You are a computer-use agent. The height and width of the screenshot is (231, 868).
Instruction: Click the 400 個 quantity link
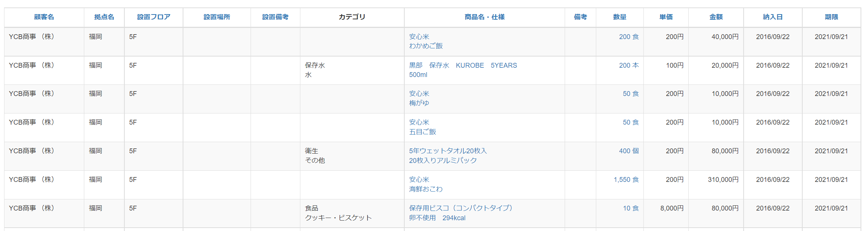629,151
